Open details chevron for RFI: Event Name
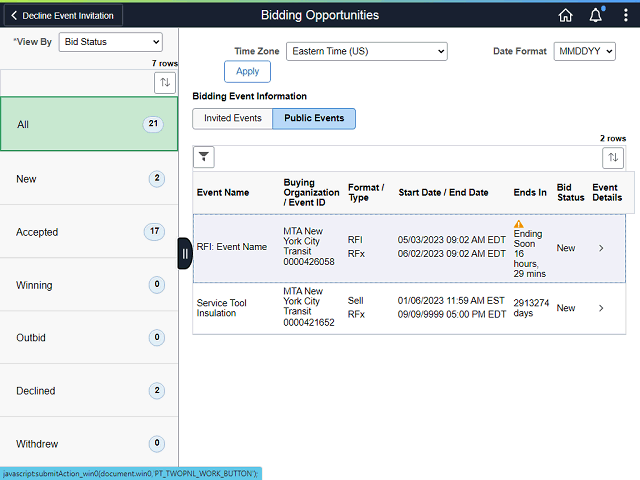 (x=601, y=248)
